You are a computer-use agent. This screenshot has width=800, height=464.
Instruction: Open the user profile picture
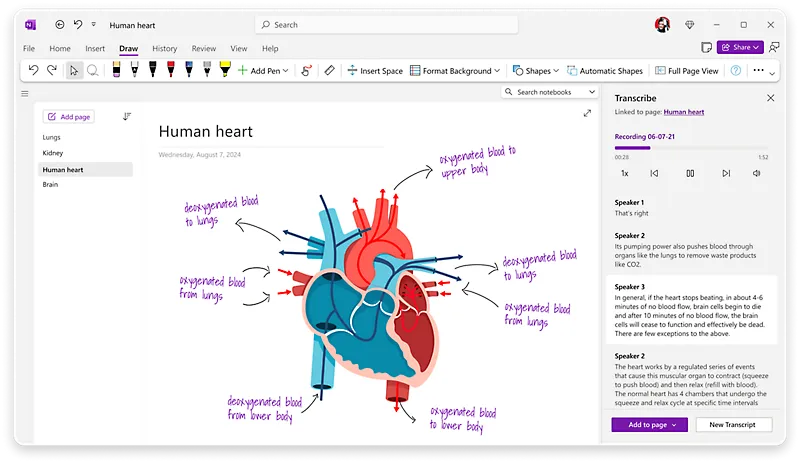pos(662,25)
